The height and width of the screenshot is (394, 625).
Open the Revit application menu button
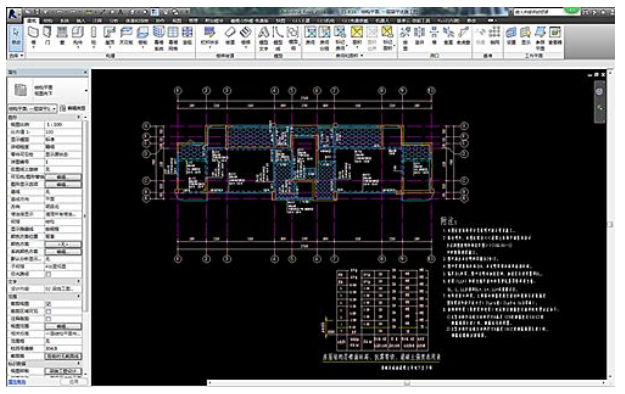coord(14,14)
